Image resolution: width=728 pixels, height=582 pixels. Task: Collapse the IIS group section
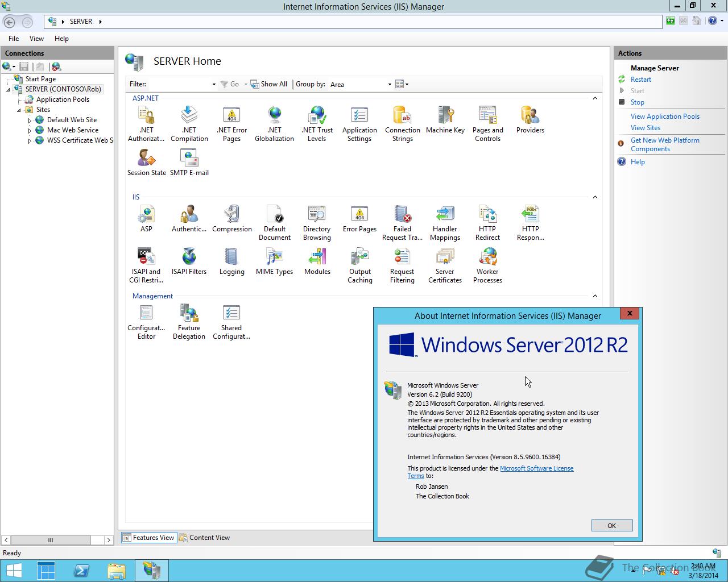[x=595, y=197]
